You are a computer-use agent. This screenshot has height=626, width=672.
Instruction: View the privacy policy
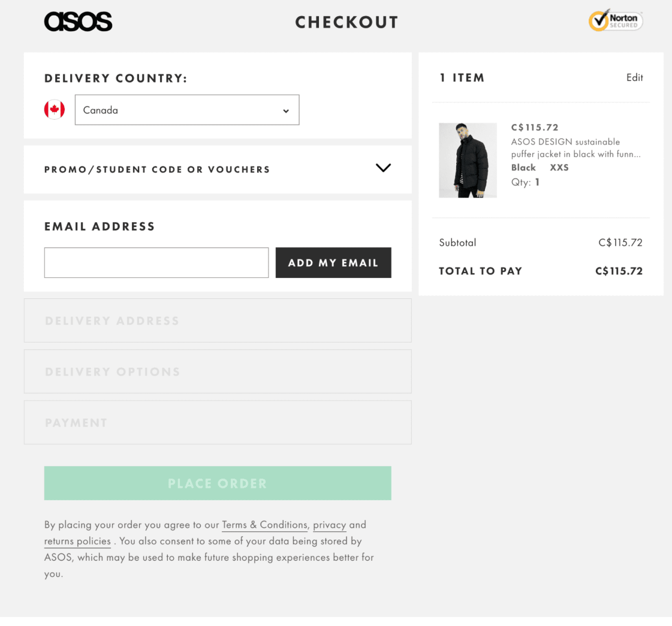pos(329,524)
